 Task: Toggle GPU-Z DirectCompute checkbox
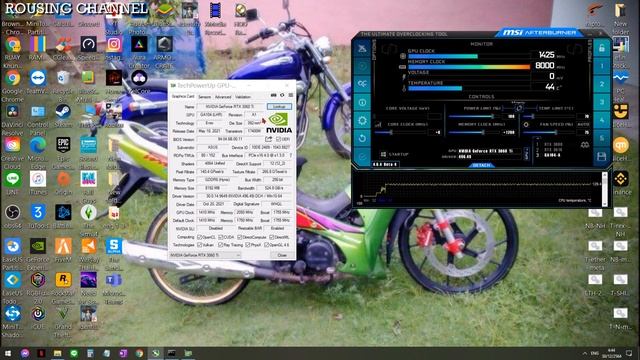240,237
